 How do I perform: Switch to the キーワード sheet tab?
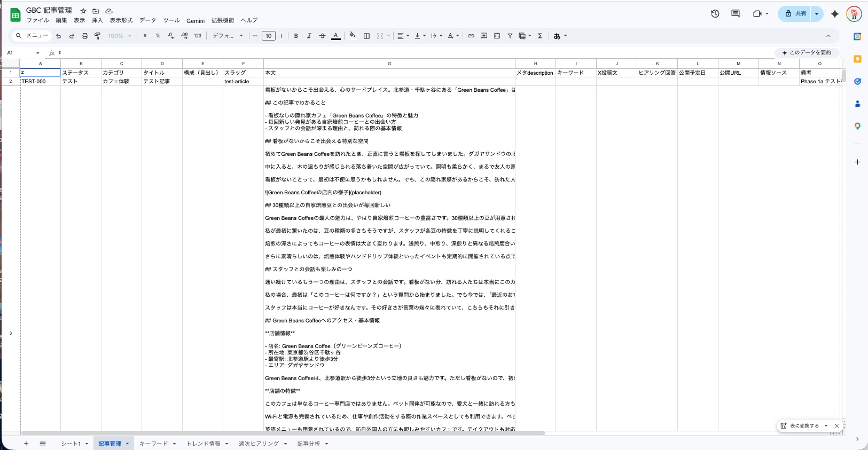coord(153,444)
